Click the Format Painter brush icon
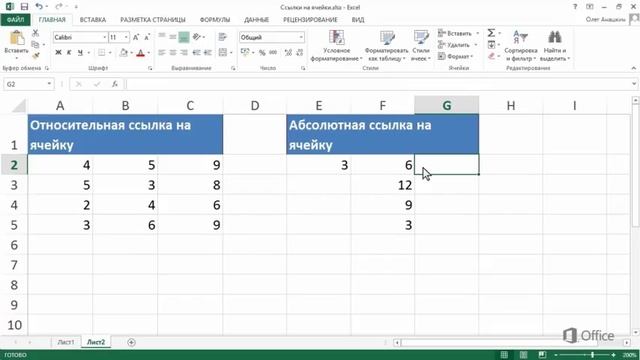Screen dimensions: 640x360 [36, 55]
